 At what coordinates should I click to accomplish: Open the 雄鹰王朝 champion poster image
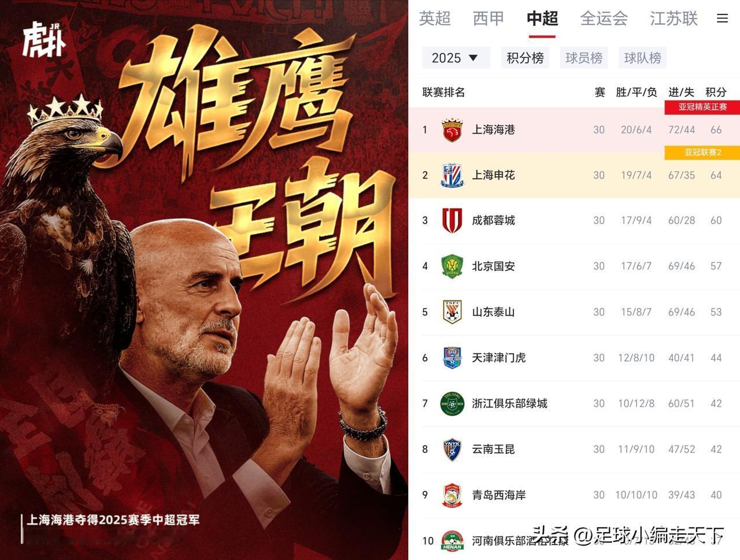(x=204, y=280)
